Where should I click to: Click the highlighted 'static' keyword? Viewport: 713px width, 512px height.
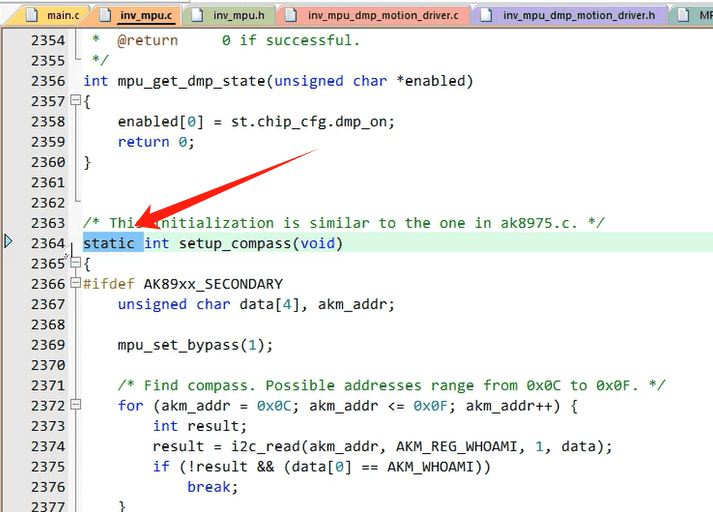pos(109,243)
